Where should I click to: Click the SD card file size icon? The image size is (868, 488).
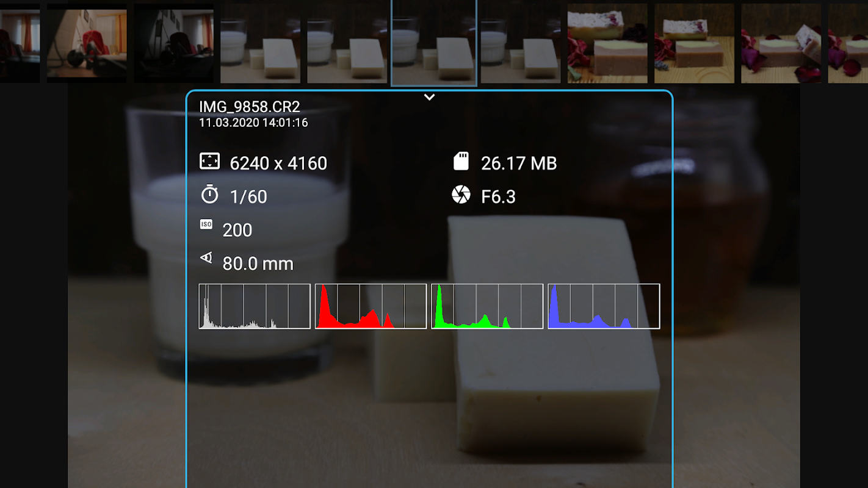(461, 161)
